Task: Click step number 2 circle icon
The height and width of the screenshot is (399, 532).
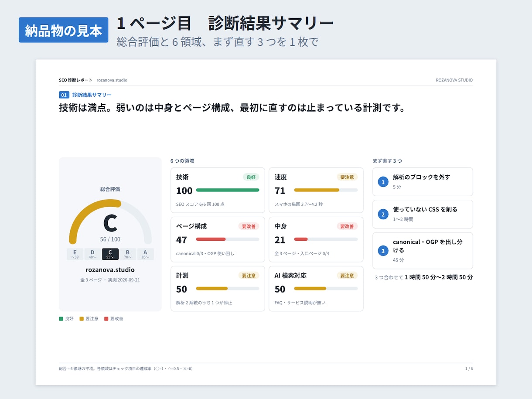Action: click(x=383, y=214)
